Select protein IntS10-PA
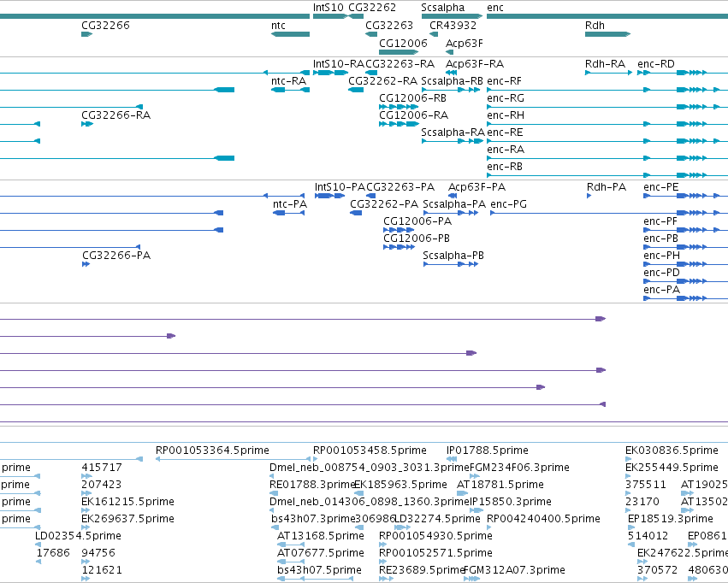The image size is (728, 583). pyautogui.click(x=329, y=196)
